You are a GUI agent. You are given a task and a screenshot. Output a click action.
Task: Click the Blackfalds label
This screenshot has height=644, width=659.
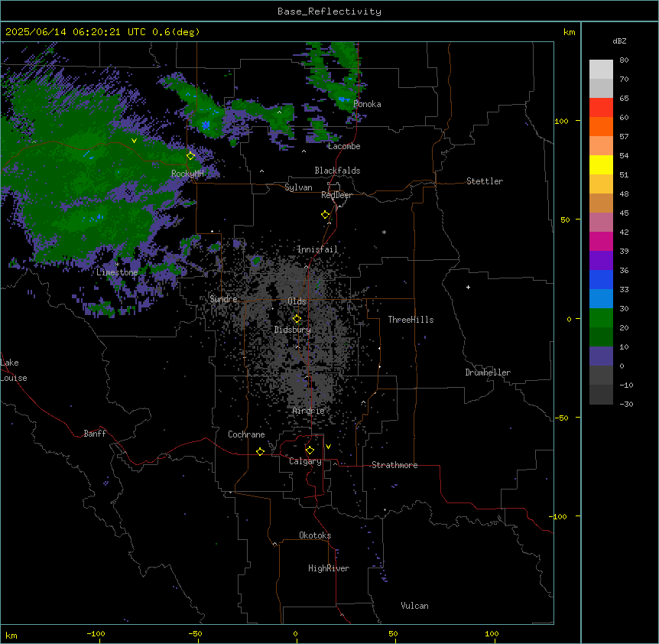[337, 171]
